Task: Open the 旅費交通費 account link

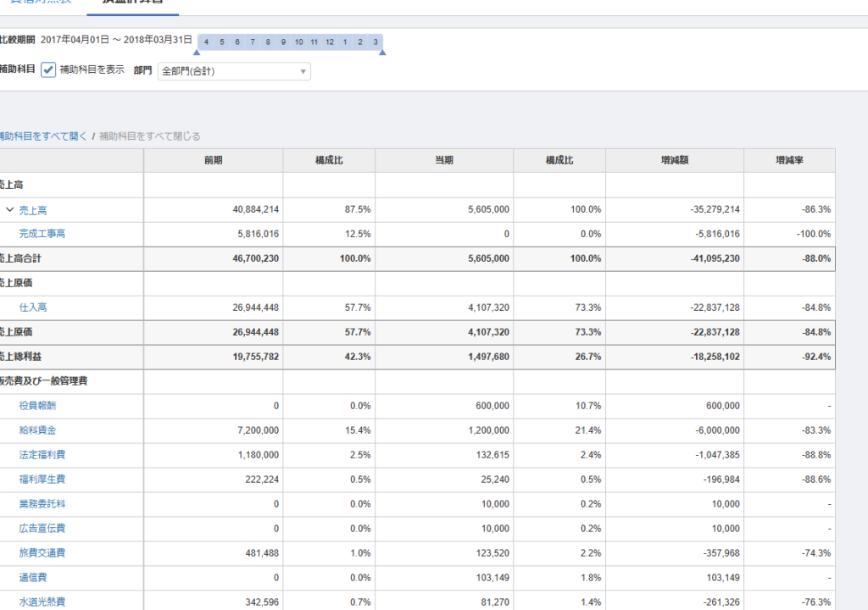Action: 42,553
